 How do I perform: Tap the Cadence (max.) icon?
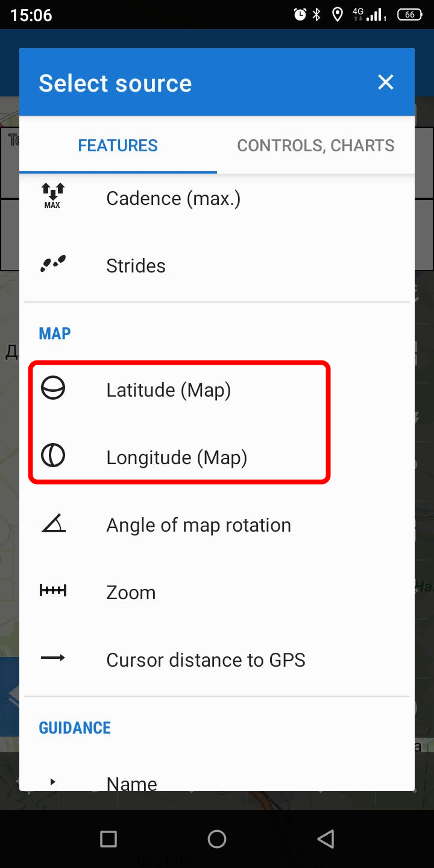pyautogui.click(x=53, y=195)
